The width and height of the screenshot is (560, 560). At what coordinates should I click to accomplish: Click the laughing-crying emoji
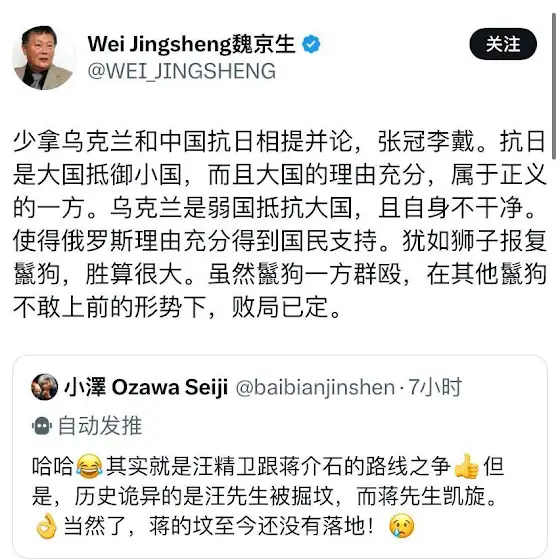(x=89, y=466)
